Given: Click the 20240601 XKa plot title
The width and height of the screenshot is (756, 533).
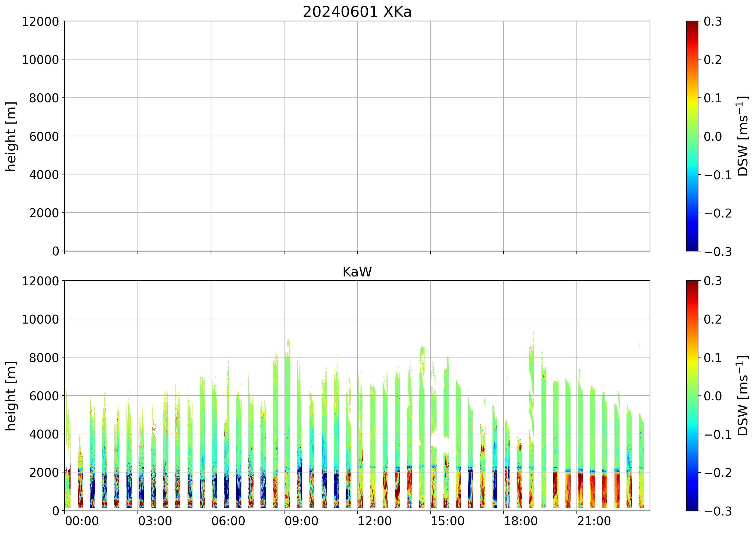Looking at the screenshot, I should point(357,12).
